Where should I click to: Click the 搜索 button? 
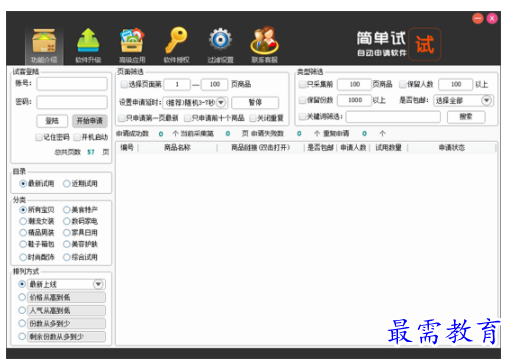point(466,117)
